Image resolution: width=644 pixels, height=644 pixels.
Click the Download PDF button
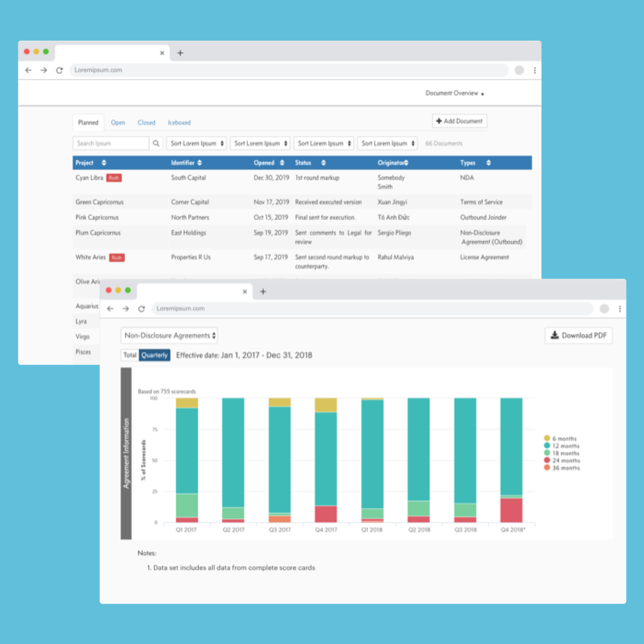(x=579, y=335)
